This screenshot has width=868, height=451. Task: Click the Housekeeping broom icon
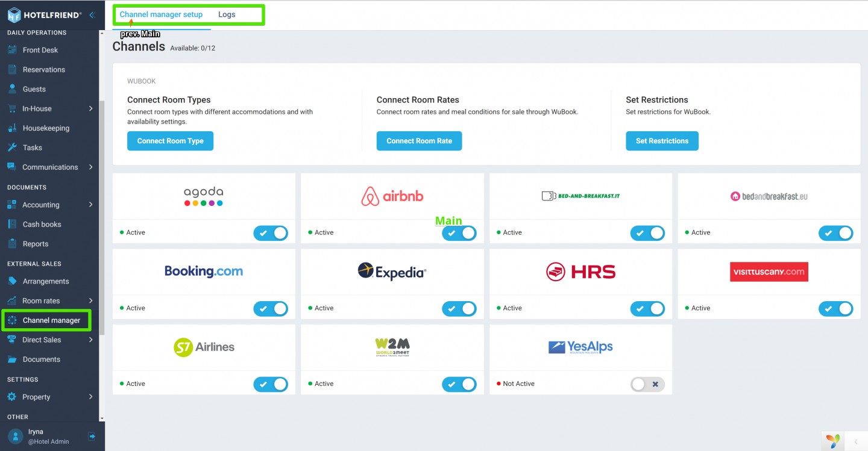(x=12, y=128)
